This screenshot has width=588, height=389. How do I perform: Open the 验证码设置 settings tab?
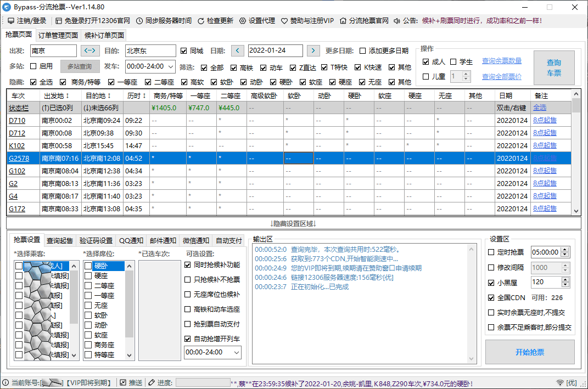(x=96, y=240)
